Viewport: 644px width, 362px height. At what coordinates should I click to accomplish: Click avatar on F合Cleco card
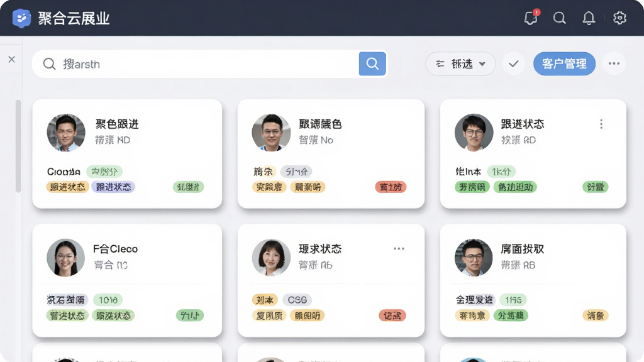(65, 258)
